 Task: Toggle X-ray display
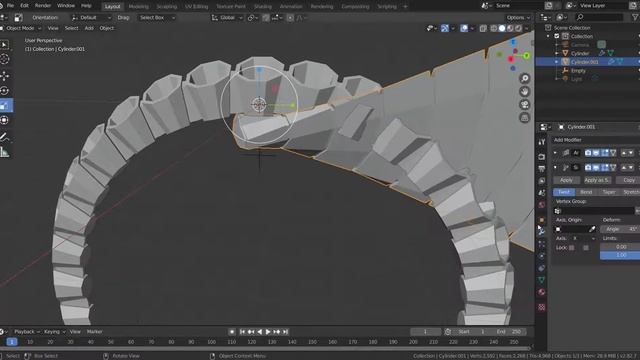click(483, 28)
